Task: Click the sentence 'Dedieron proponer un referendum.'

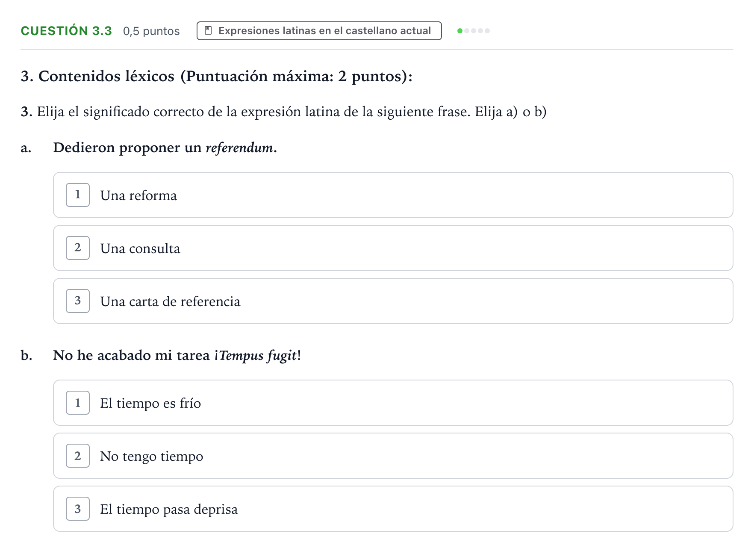Action: pos(165,147)
